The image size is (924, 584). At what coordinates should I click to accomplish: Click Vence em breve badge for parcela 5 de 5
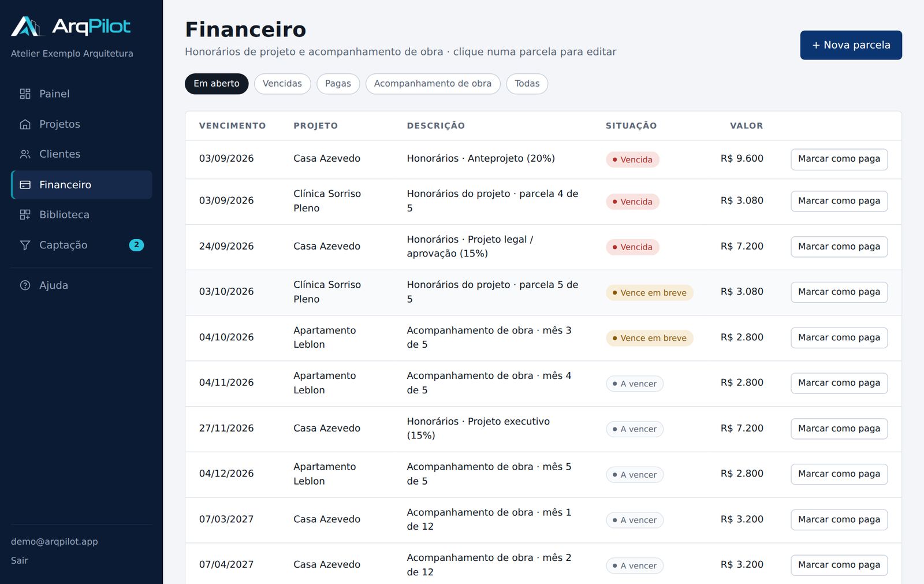coord(650,293)
